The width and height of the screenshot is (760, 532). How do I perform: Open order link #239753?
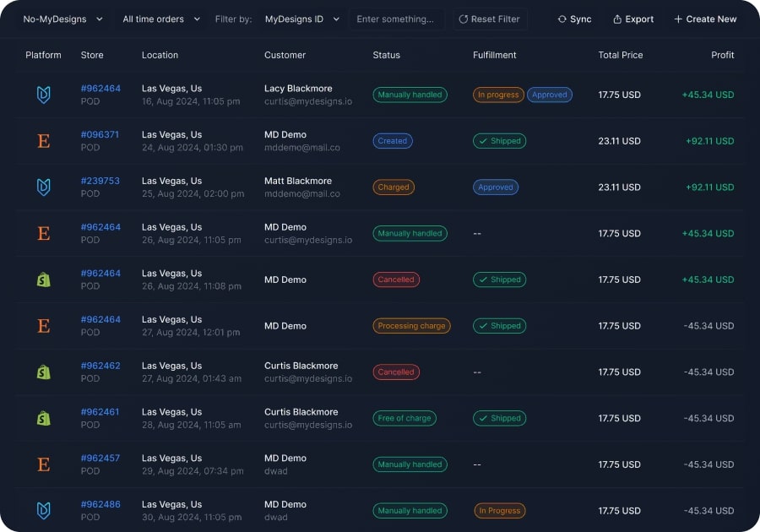pyautogui.click(x=100, y=180)
